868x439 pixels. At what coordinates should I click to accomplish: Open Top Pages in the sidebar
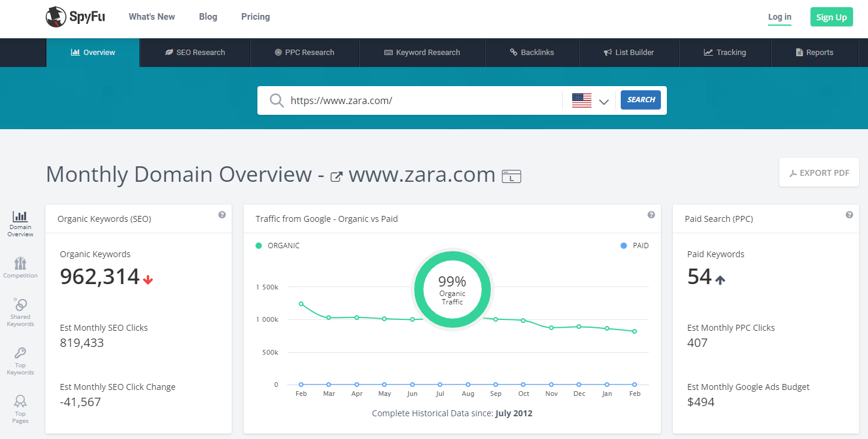(20, 409)
